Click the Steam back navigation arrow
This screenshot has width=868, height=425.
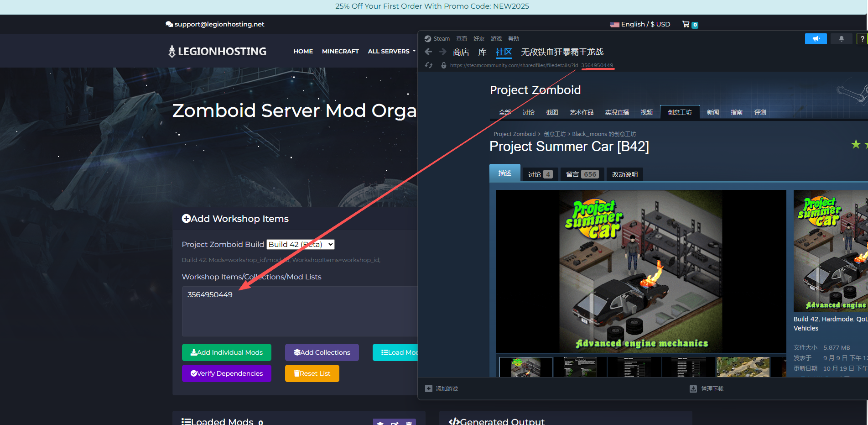428,52
